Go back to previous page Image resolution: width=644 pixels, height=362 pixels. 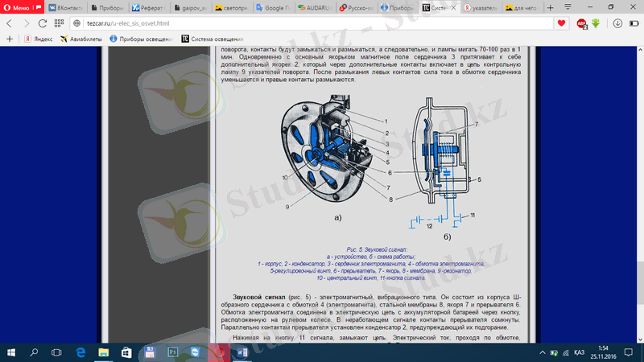pyautogui.click(x=10, y=23)
